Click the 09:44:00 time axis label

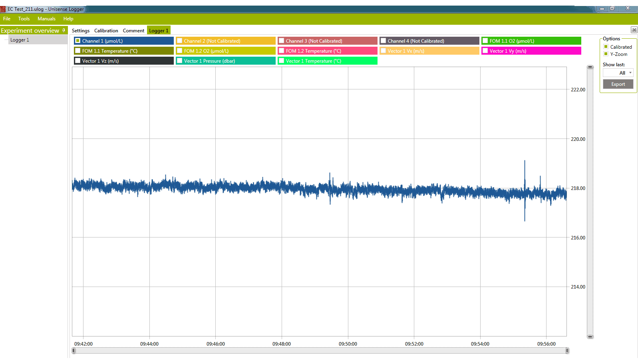149,344
